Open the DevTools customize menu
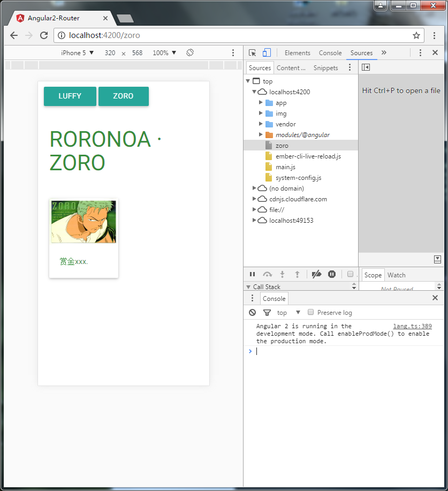 pyautogui.click(x=420, y=52)
